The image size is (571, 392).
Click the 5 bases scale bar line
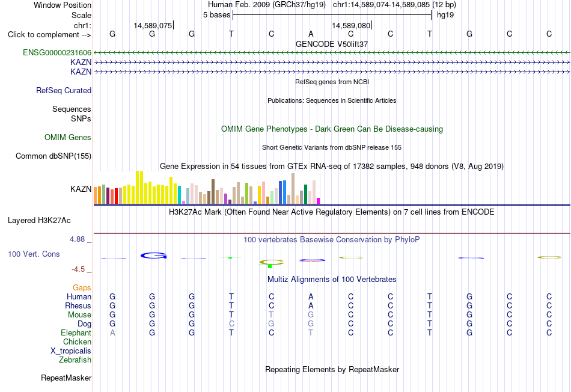point(332,15)
